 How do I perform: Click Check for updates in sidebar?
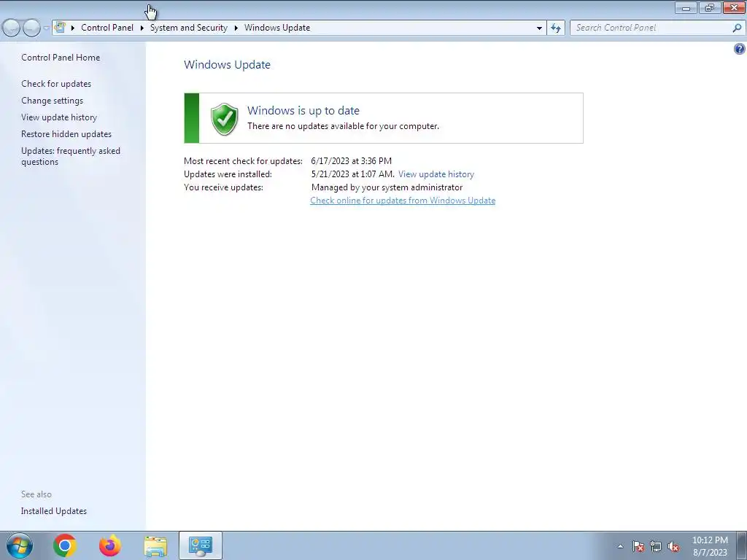[x=56, y=84]
